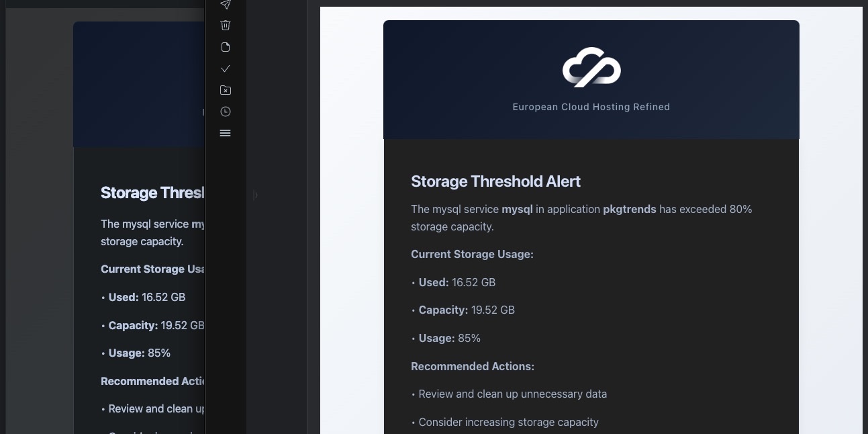Click the clock icon in sidebar

click(226, 112)
